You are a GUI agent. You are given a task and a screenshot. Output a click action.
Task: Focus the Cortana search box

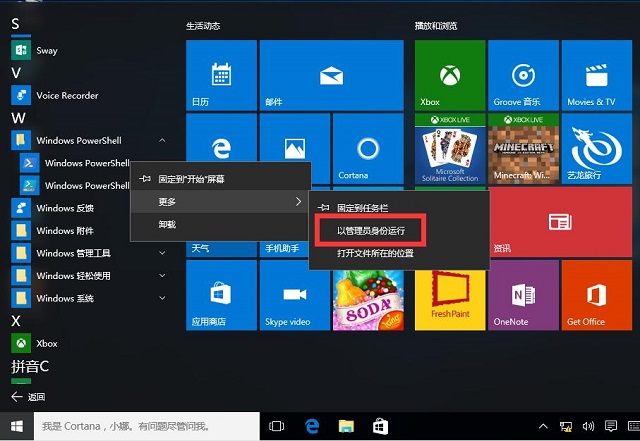click(147, 426)
